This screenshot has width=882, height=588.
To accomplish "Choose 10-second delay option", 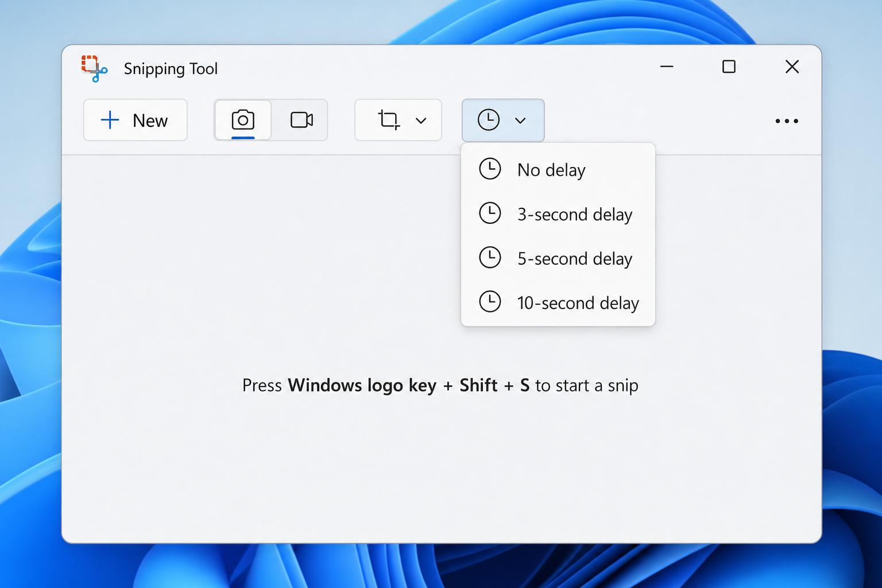I will click(x=558, y=303).
